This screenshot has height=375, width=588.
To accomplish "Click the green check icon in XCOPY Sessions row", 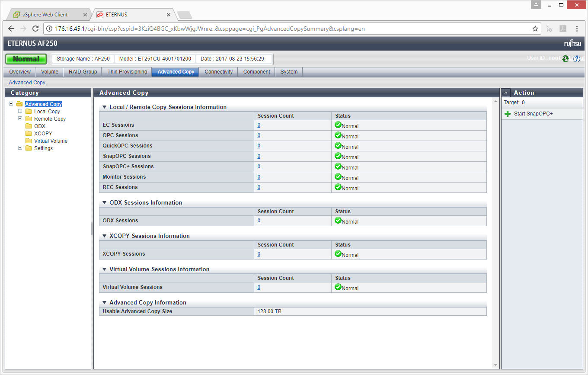I will click(x=338, y=253).
